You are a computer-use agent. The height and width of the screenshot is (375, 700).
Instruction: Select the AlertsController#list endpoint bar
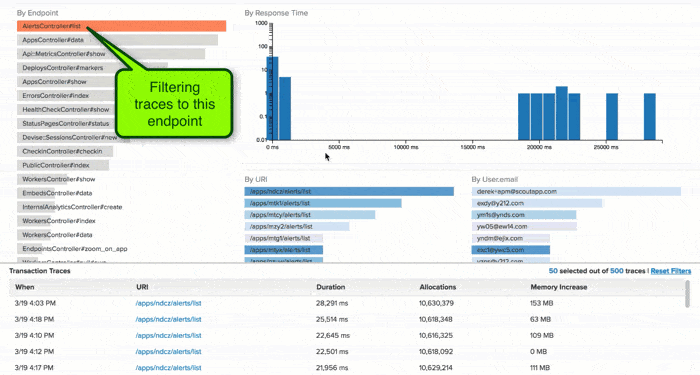coord(121,26)
